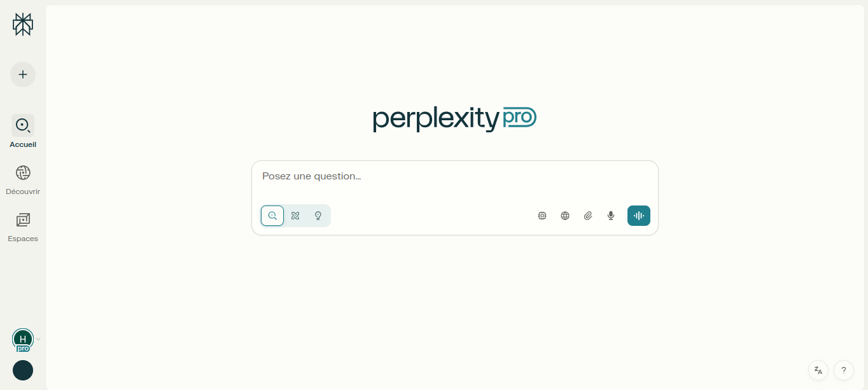Open the language translation icon
The height and width of the screenshot is (390, 868).
pyautogui.click(x=818, y=370)
